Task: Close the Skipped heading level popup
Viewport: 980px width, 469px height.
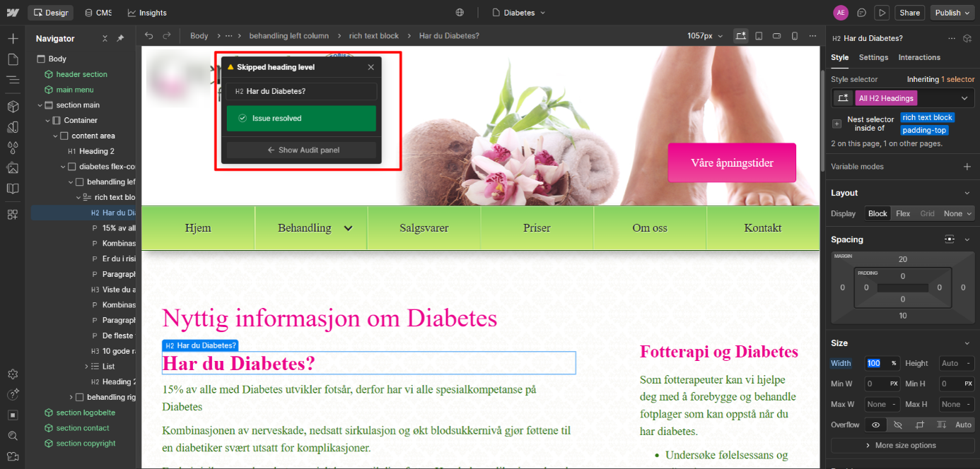Action: point(371,67)
